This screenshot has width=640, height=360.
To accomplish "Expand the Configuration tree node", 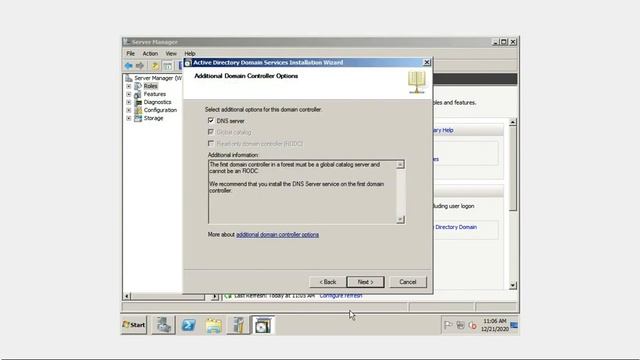I will [129, 110].
